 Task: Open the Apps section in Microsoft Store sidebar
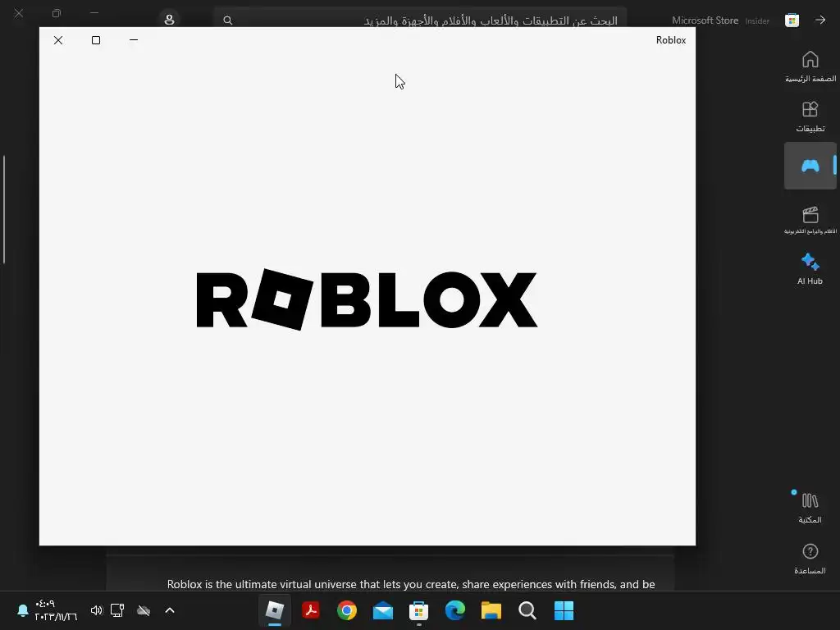(x=810, y=116)
